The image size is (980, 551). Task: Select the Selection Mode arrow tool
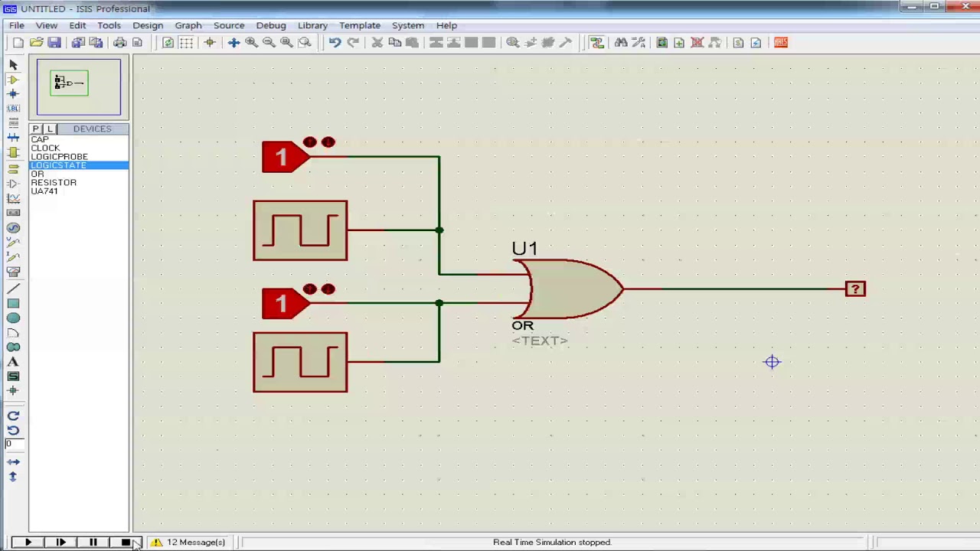coord(13,65)
